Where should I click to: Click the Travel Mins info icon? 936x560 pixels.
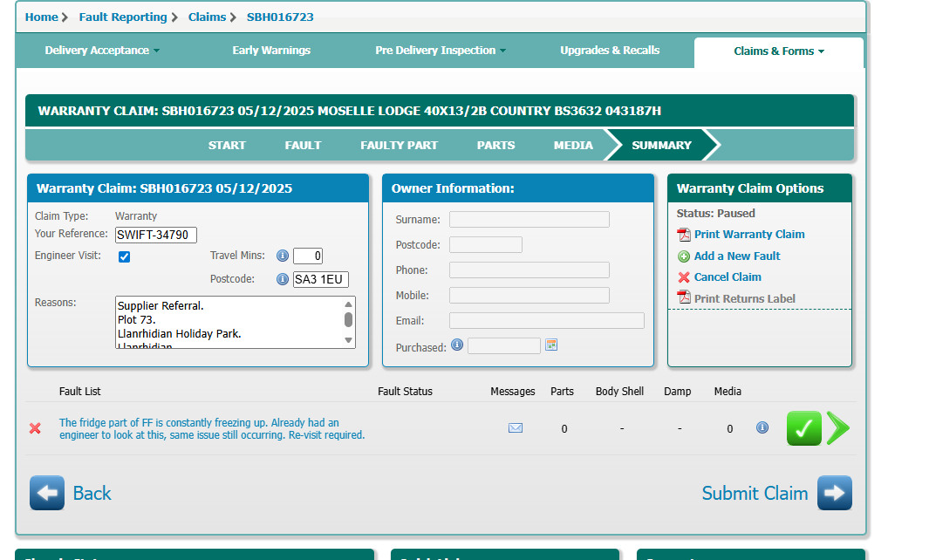click(x=283, y=256)
